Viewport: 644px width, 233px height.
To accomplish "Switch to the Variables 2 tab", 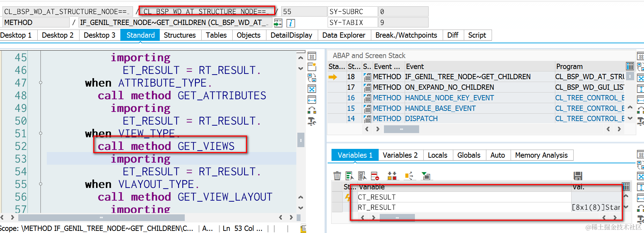I will click(x=400, y=155).
